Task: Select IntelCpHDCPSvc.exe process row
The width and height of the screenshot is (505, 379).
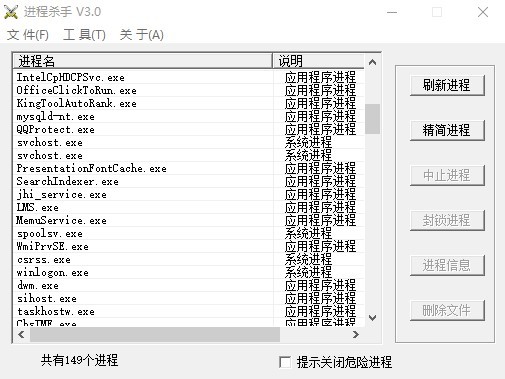Action: pos(189,77)
